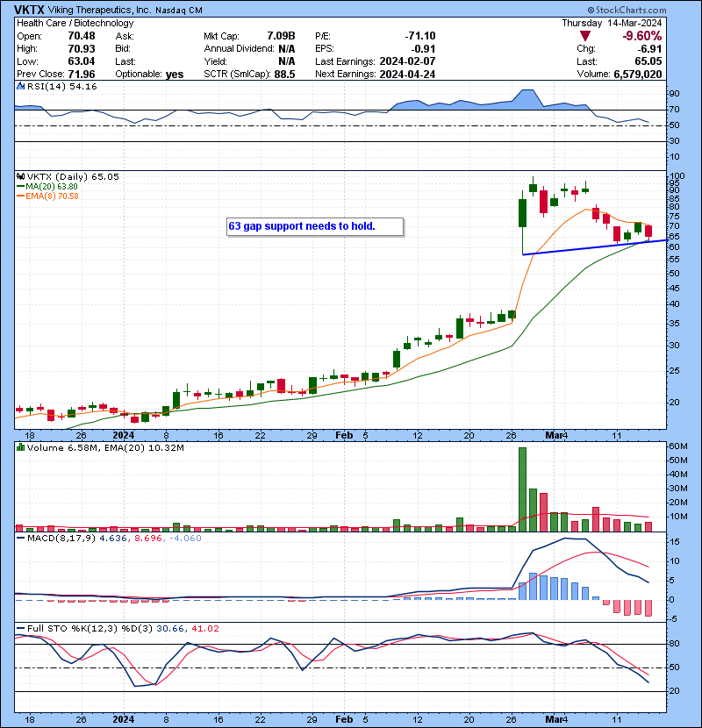
Task: Click the Volume value 6,579,020
Action: (x=638, y=75)
